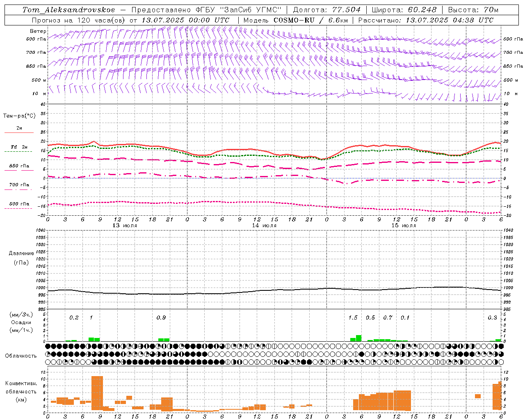Click the 0.9 precipitation total
Screen dimensions: 525x420
pyautogui.click(x=161, y=317)
